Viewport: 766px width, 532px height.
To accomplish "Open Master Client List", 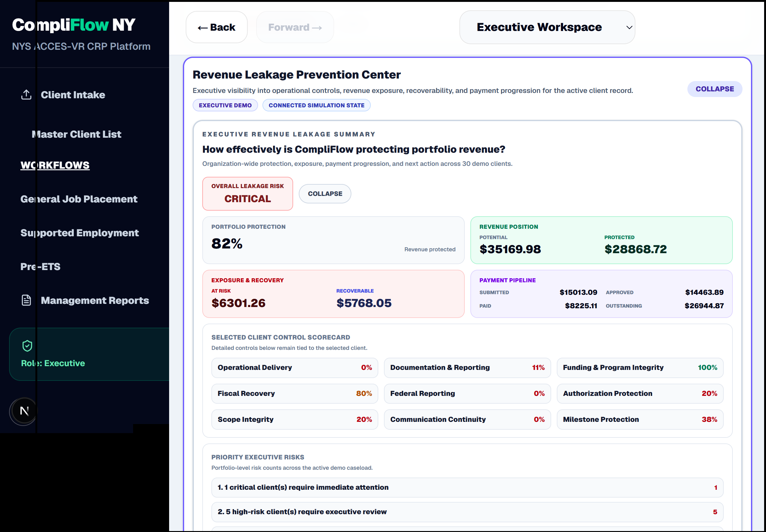I will pos(76,134).
